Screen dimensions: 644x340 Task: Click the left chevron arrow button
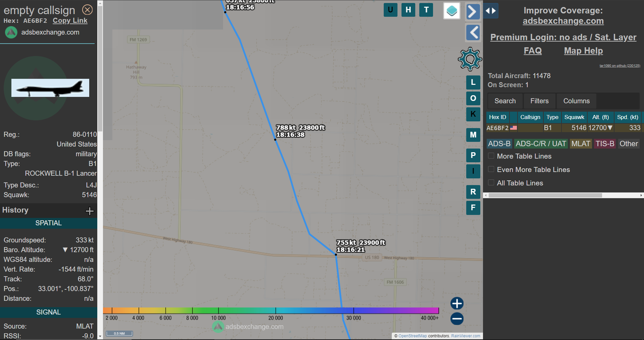click(473, 33)
